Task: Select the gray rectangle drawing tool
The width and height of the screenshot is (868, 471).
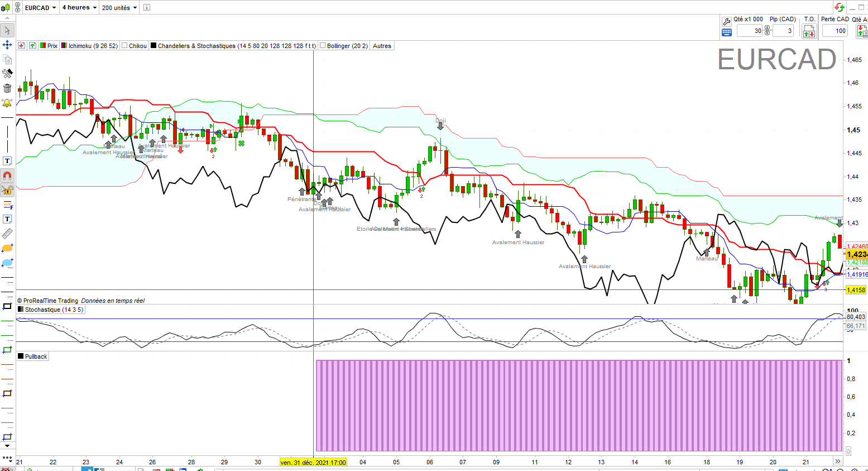Action: (7, 437)
